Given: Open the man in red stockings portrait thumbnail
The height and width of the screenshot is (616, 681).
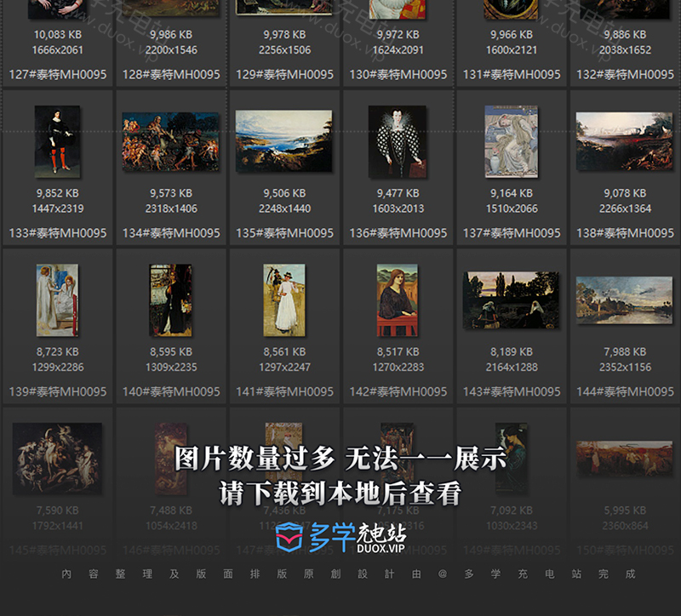Looking at the screenshot, I should [57, 141].
